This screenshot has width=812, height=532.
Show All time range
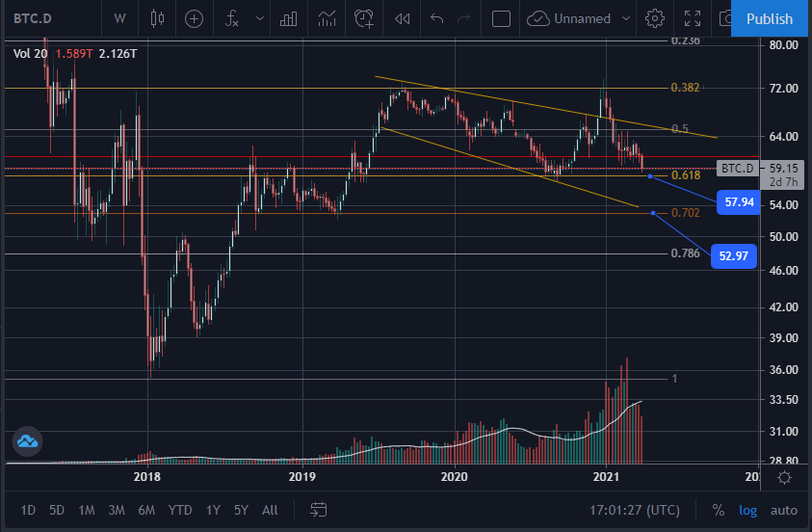pyautogui.click(x=270, y=510)
